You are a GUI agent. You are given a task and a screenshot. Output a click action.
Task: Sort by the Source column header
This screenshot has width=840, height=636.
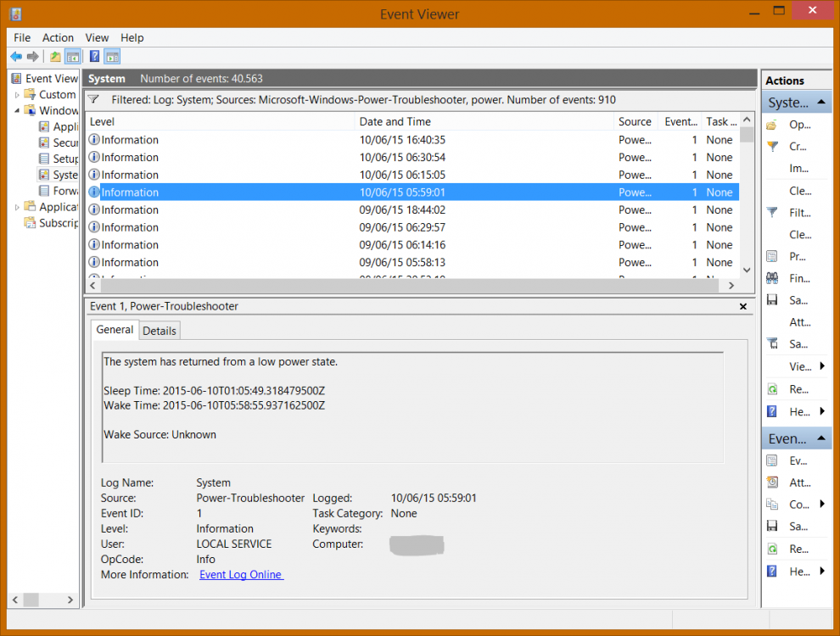coord(636,121)
